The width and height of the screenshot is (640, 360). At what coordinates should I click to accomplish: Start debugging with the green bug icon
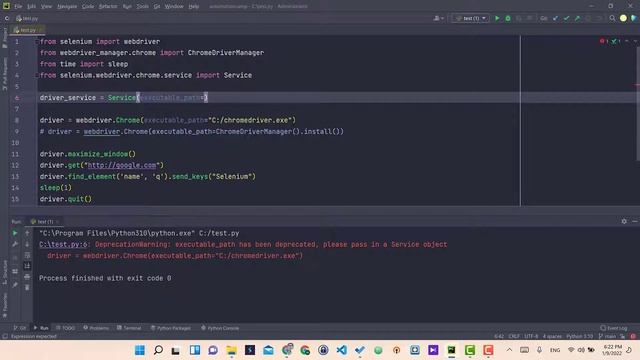(508, 18)
